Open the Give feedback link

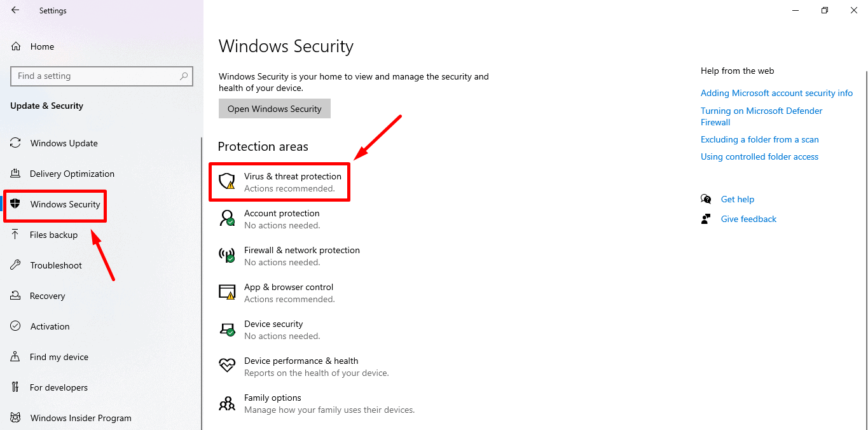tap(748, 219)
